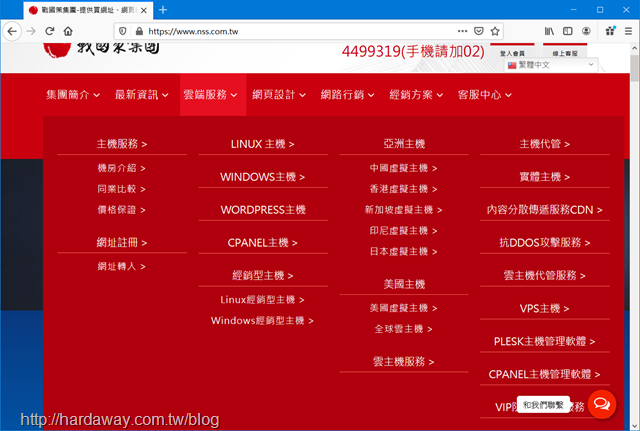Viewport: 640px width, 431px height.
Task: Expand the 集團簡介 menu
Action: coord(73,95)
